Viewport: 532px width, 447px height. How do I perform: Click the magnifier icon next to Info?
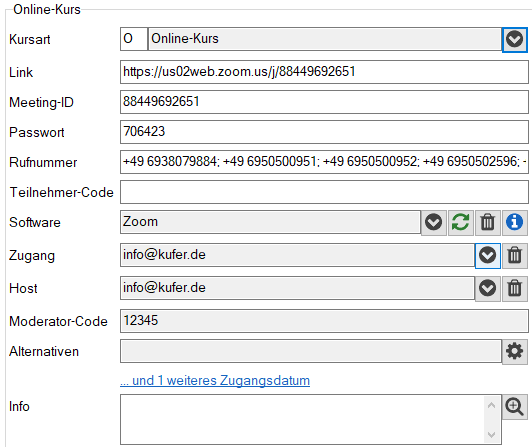pyautogui.click(x=515, y=407)
